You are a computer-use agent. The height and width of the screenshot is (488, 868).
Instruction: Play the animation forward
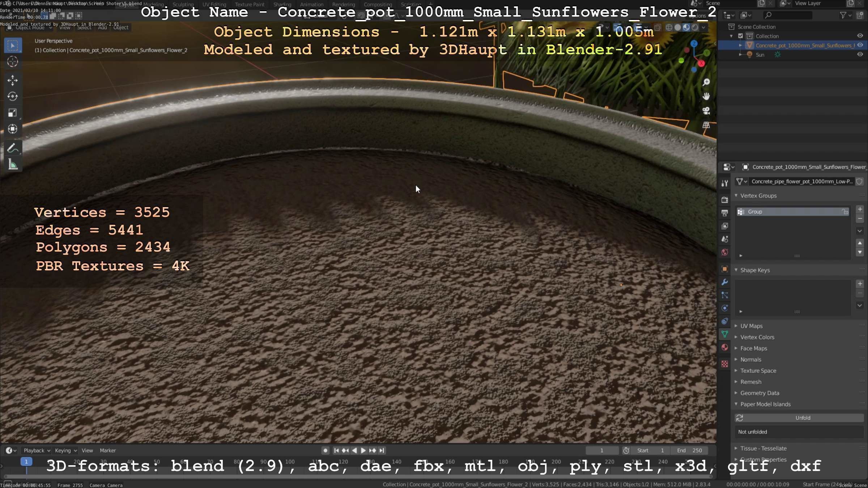pyautogui.click(x=363, y=450)
